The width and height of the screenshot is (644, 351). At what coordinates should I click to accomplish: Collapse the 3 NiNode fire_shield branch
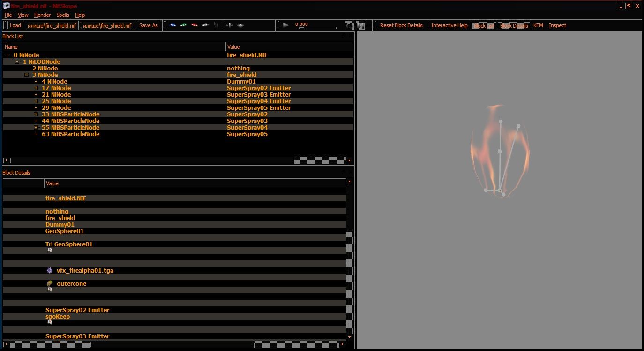tap(27, 75)
